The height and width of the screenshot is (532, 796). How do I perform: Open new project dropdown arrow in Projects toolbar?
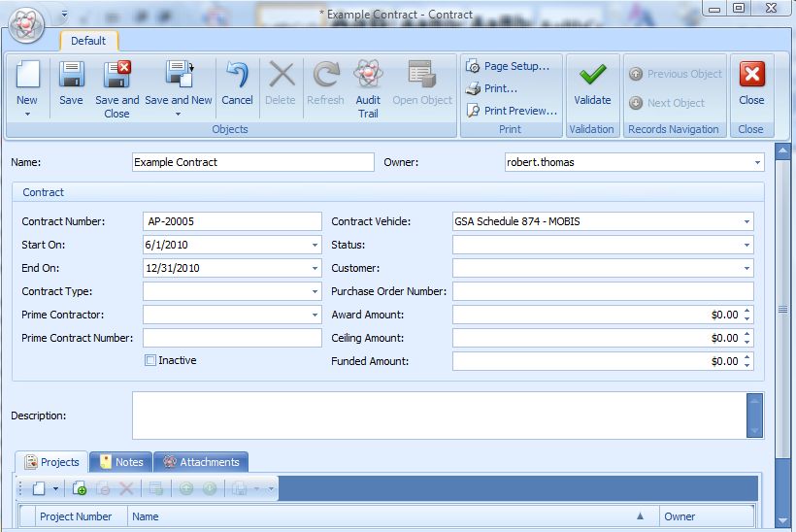(56, 489)
